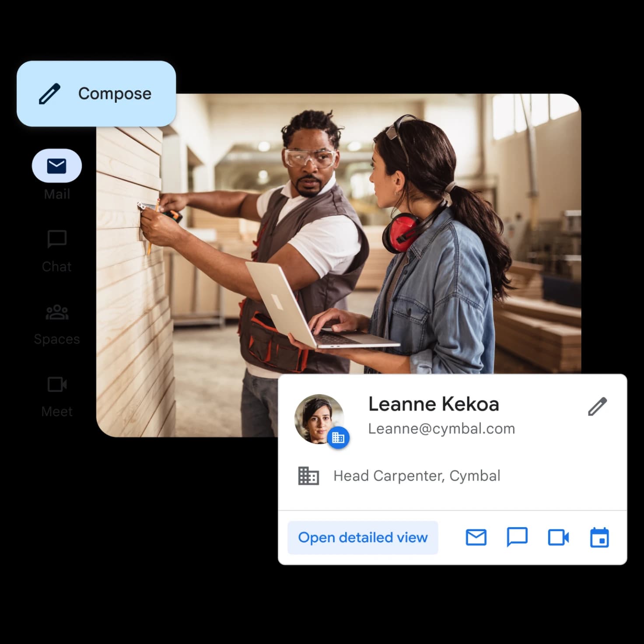The height and width of the screenshot is (644, 644).
Task: Edit Leanne Kekoa's contact with pencil icon
Action: 597,406
